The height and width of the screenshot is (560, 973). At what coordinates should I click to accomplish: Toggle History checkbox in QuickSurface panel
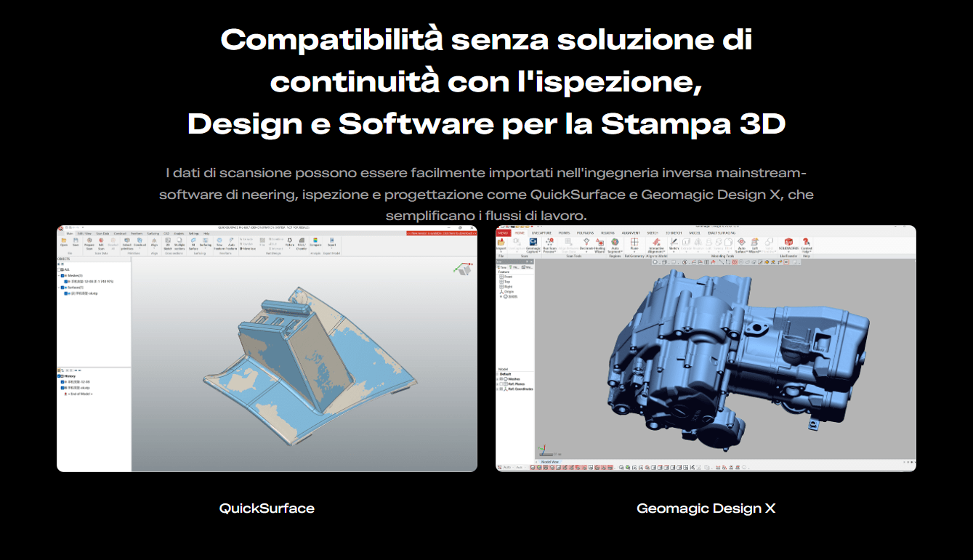(59, 376)
